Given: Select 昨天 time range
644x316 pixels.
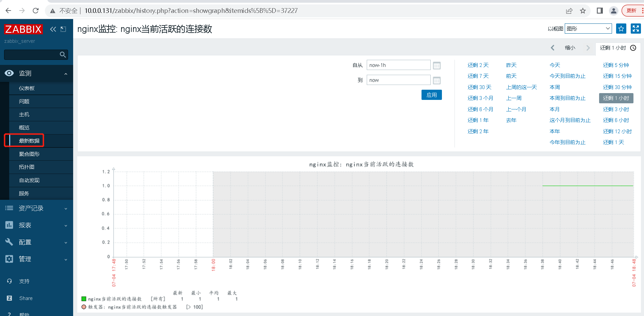Looking at the screenshot, I should [511, 65].
